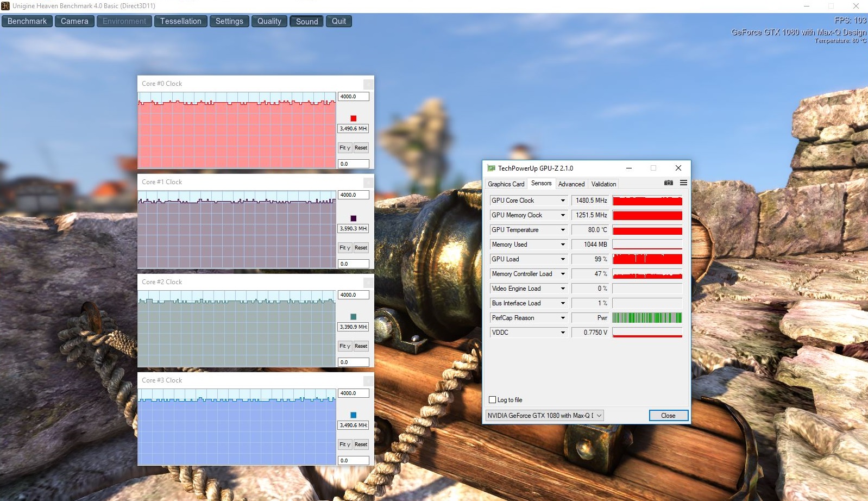Click the Close button in GPU-Z
The image size is (868, 501).
pyautogui.click(x=669, y=416)
